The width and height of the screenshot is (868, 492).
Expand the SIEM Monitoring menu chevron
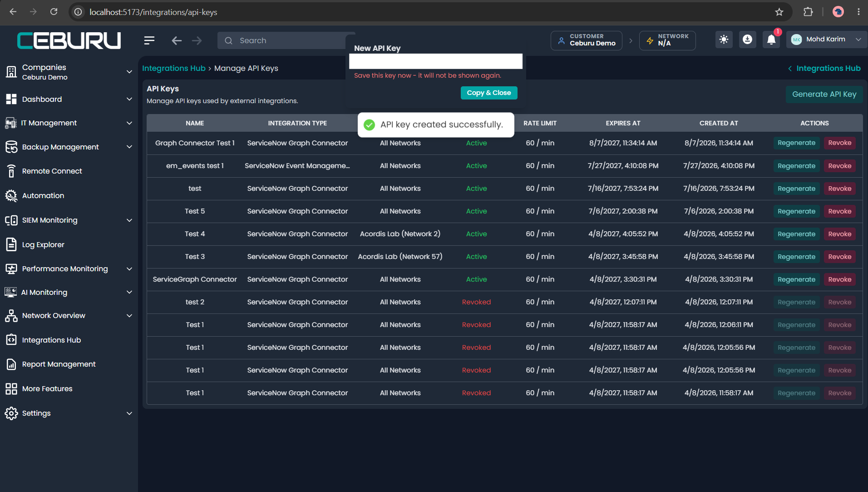(x=129, y=220)
